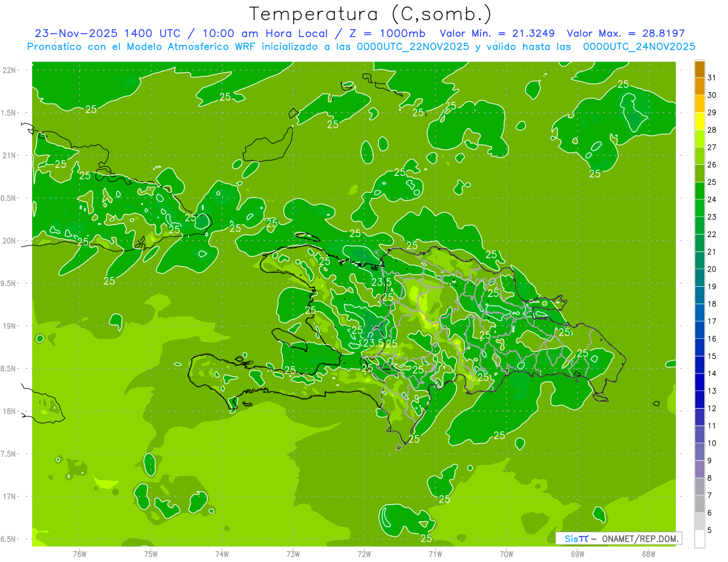
Task: Click the yellow swatch between 28 and 29
Action: 699,122
